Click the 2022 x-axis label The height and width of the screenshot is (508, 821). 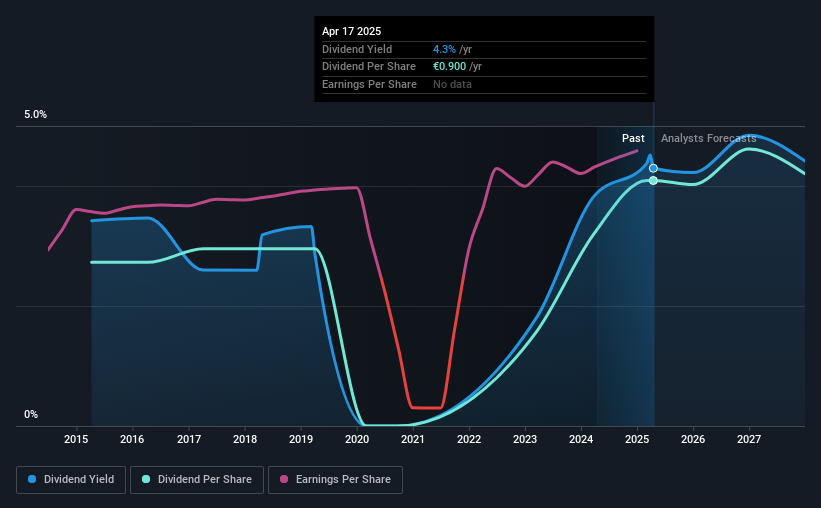(x=469, y=439)
